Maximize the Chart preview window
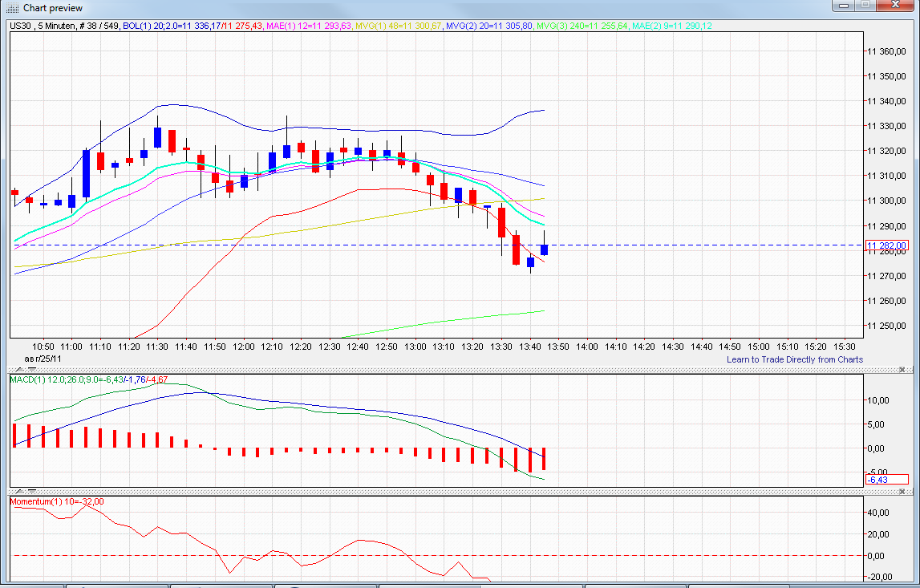 tap(865, 6)
